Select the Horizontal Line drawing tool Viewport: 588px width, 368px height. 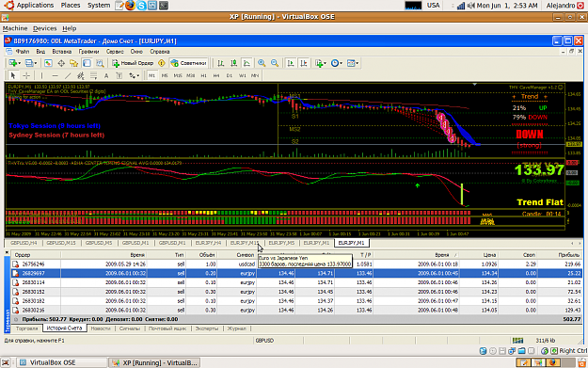[x=55, y=75]
